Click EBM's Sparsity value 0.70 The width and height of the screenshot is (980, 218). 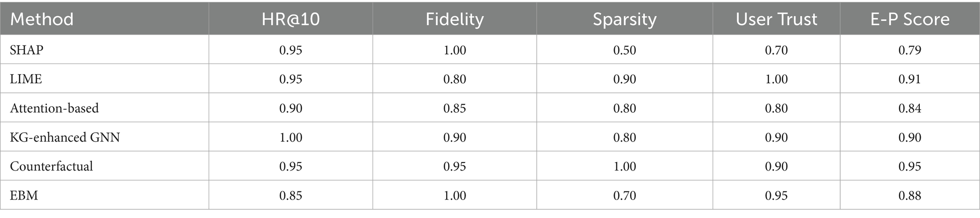point(624,195)
